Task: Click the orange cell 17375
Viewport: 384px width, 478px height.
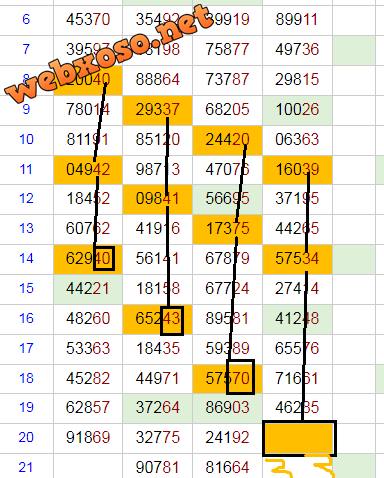Action: (x=228, y=229)
